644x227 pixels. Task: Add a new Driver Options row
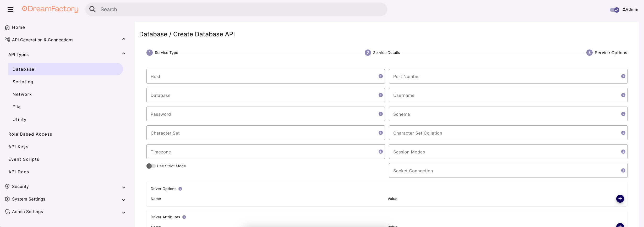point(620,199)
